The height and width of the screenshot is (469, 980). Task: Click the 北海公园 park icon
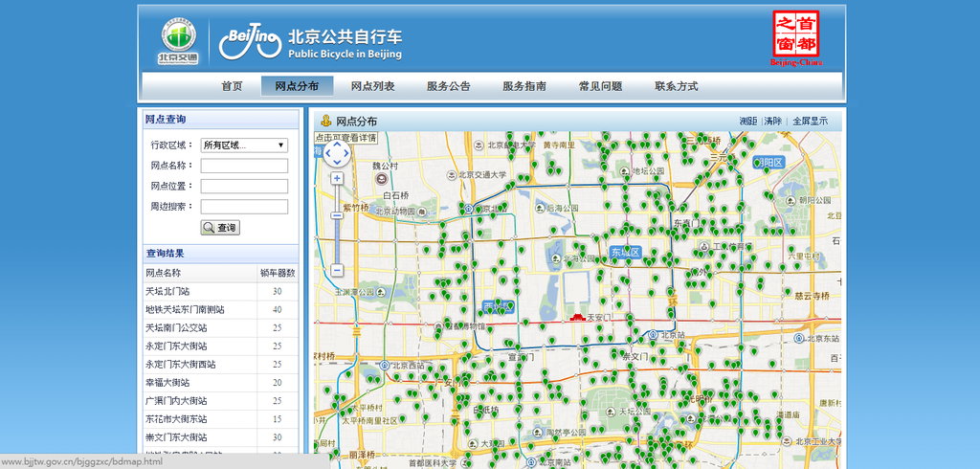tap(556, 257)
